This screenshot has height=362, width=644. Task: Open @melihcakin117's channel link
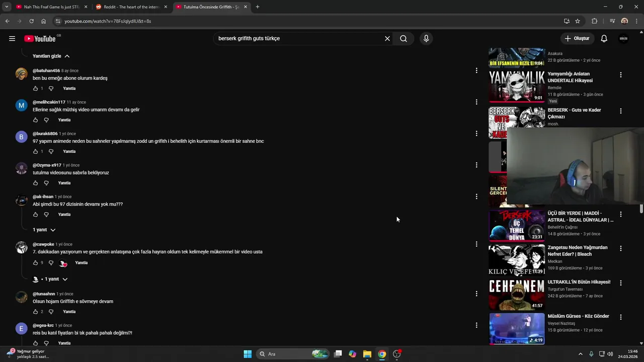(49, 102)
